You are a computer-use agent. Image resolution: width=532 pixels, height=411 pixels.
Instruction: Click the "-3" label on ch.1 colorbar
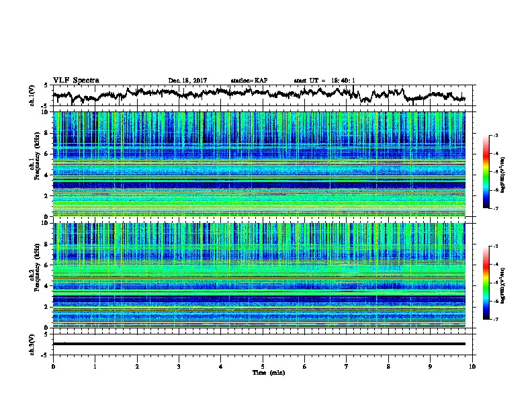[495, 135]
